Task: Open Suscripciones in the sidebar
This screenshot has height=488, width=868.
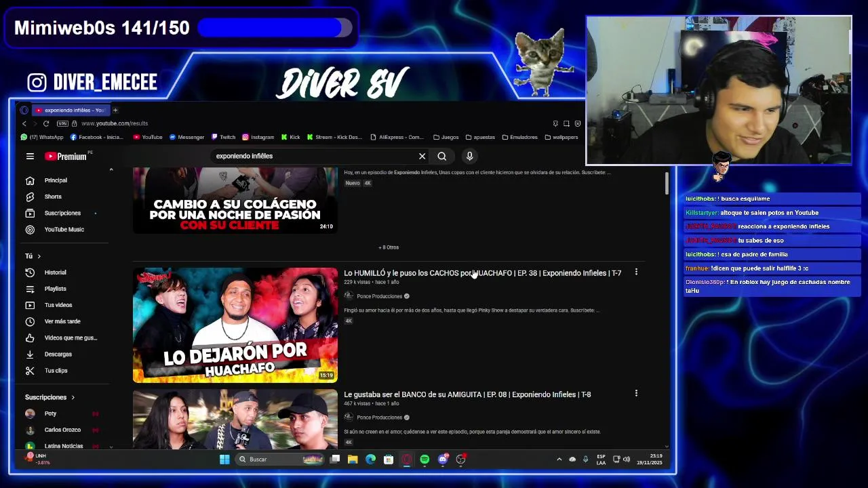Action: pos(62,213)
